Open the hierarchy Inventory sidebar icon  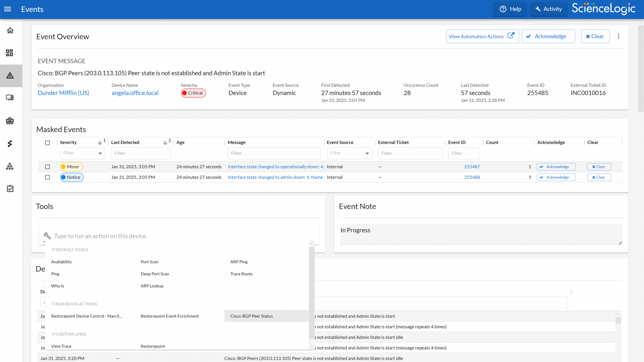(x=10, y=166)
